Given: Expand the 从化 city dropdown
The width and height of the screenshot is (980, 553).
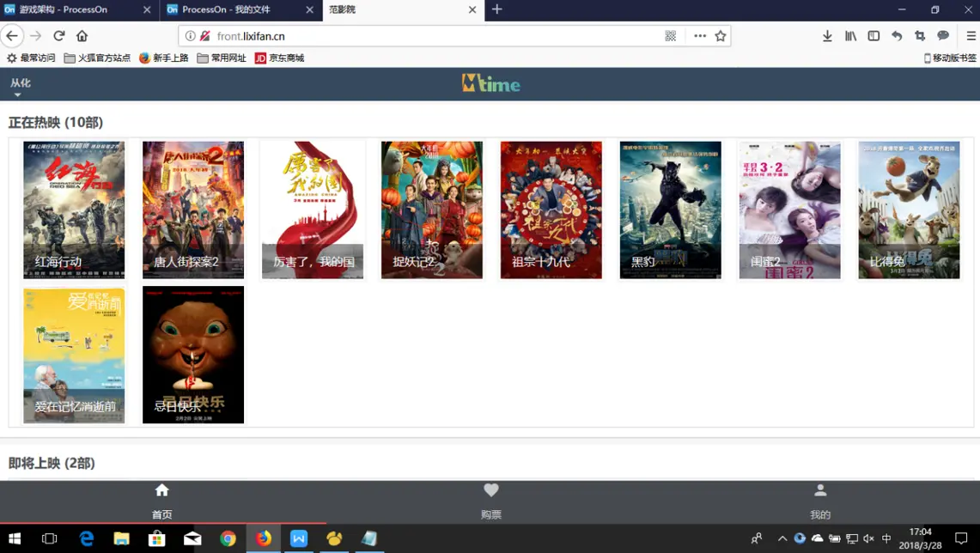Looking at the screenshot, I should [20, 86].
